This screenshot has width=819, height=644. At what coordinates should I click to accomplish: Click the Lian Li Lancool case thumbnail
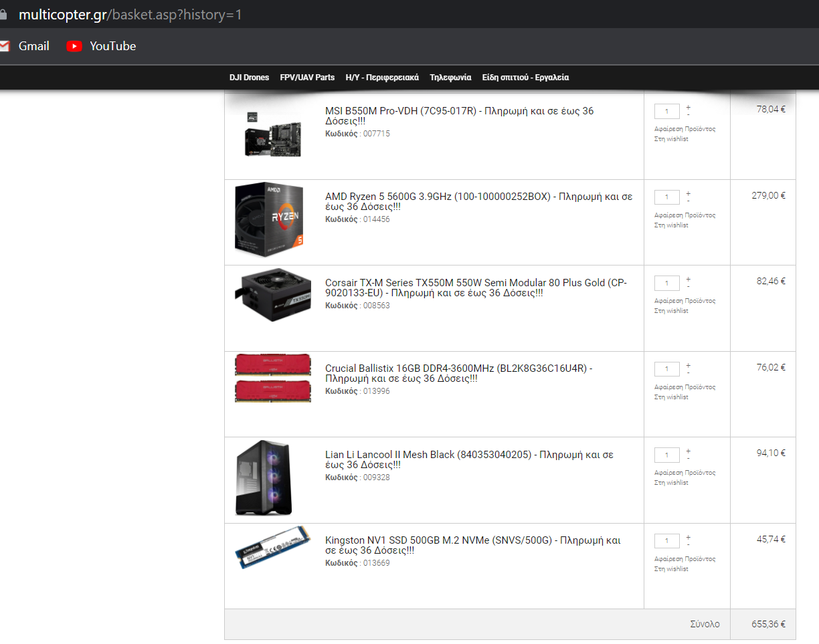(x=264, y=477)
